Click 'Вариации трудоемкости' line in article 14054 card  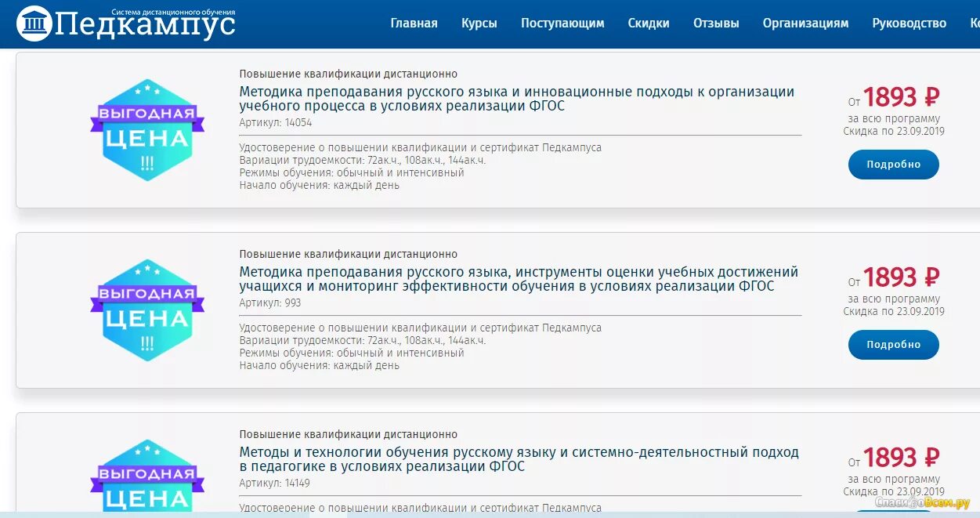(x=363, y=161)
